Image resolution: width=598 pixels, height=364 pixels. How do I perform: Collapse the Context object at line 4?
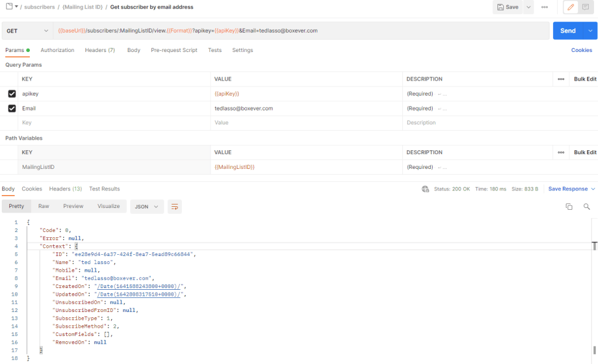[76, 247]
